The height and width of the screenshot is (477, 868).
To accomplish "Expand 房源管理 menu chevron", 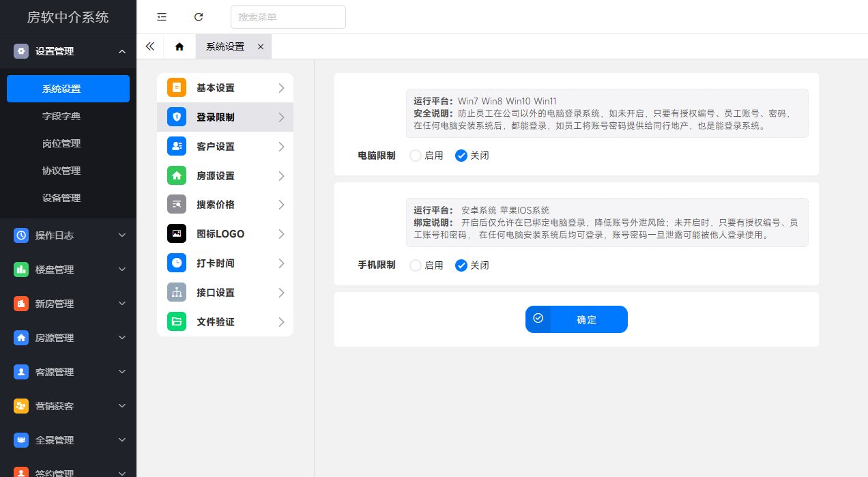I will 122,338.
